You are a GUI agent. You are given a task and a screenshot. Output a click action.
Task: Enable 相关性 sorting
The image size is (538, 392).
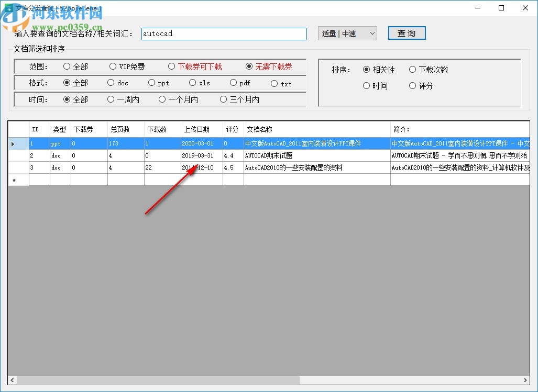click(367, 69)
